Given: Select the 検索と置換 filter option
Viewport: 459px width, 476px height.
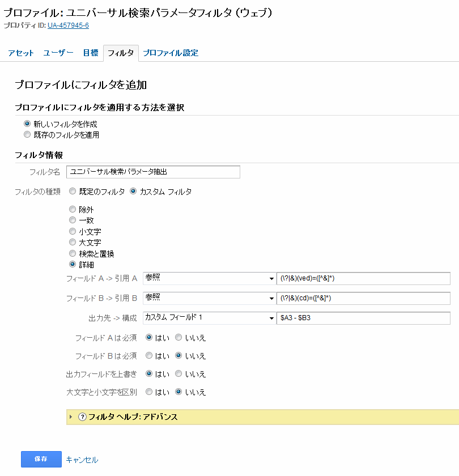Looking at the screenshot, I should [x=72, y=253].
